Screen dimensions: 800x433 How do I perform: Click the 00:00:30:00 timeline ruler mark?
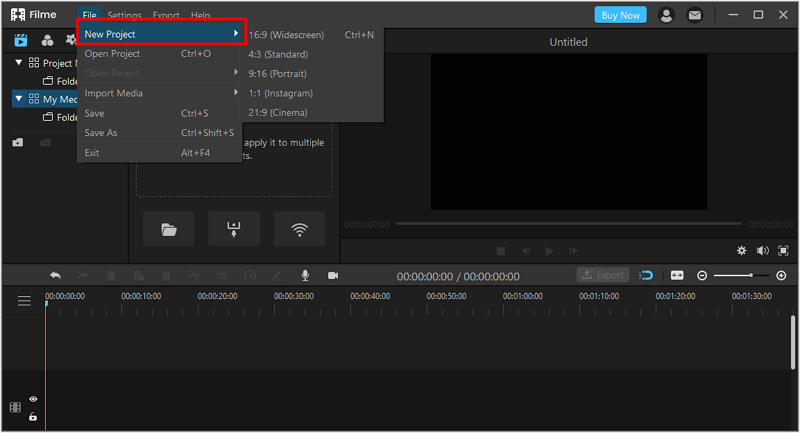(294, 296)
